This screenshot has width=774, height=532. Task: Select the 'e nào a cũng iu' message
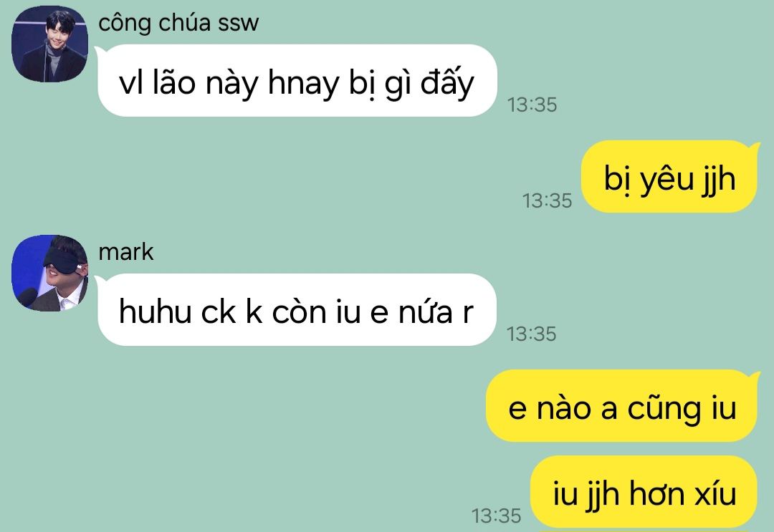coord(621,406)
